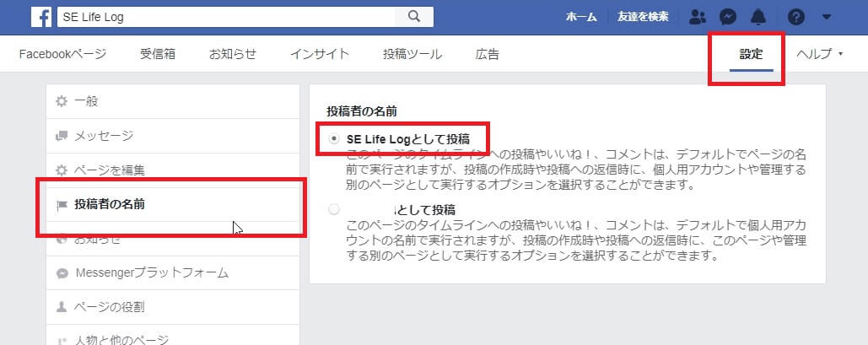Open the Messenger icon in top bar
868x345 pixels.
tap(728, 16)
